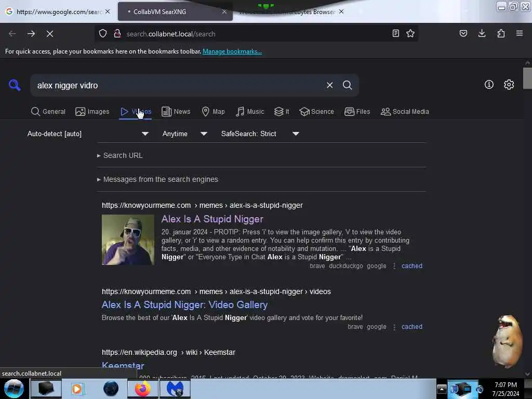The height and width of the screenshot is (399, 532).
Task: Show hidden system tray icons
Action: (442, 389)
